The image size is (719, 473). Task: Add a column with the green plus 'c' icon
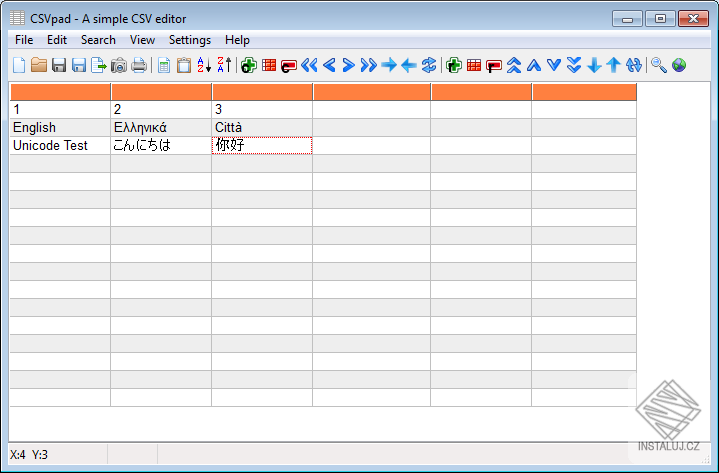(x=249, y=65)
